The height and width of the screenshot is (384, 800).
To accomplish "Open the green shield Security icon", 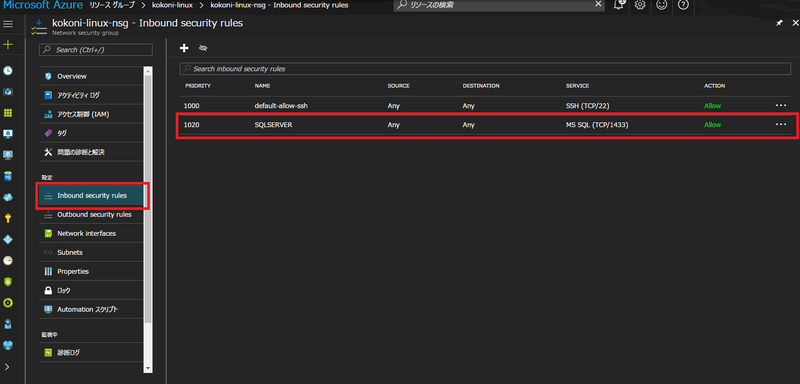I will tap(8, 281).
